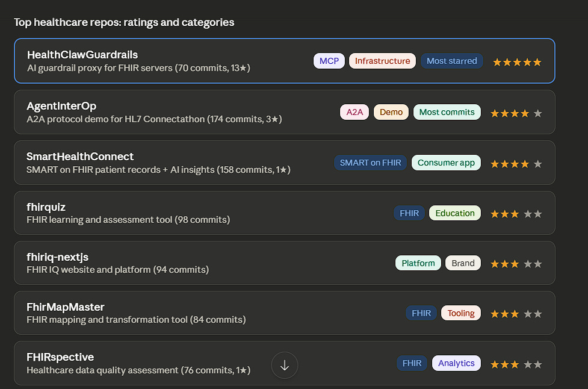Select the SMART on FHIR tag
This screenshot has width=588, height=389.
point(370,163)
